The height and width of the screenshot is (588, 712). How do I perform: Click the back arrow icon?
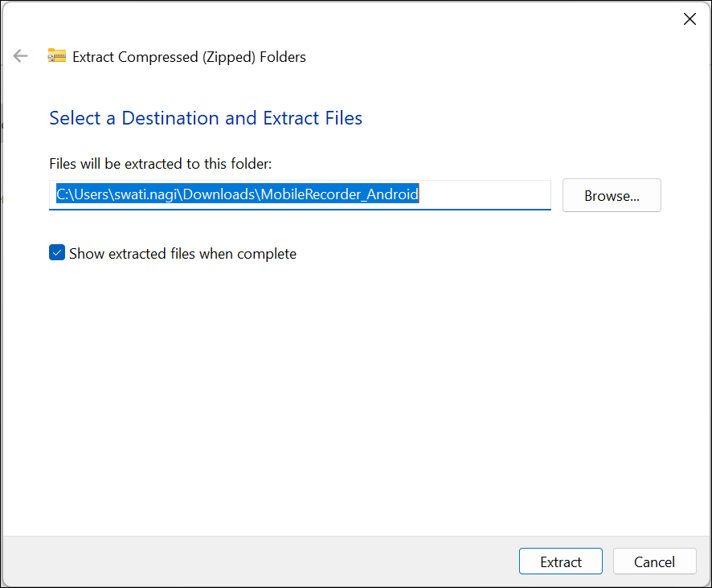click(x=20, y=56)
